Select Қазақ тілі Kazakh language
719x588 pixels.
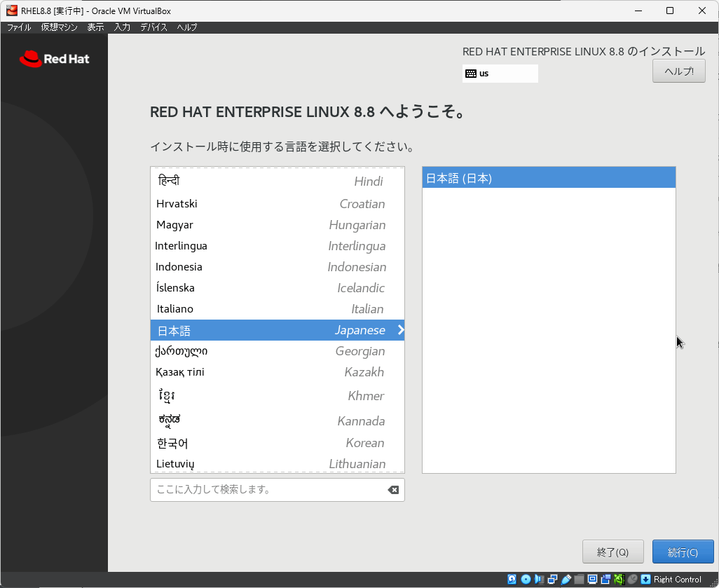point(278,372)
